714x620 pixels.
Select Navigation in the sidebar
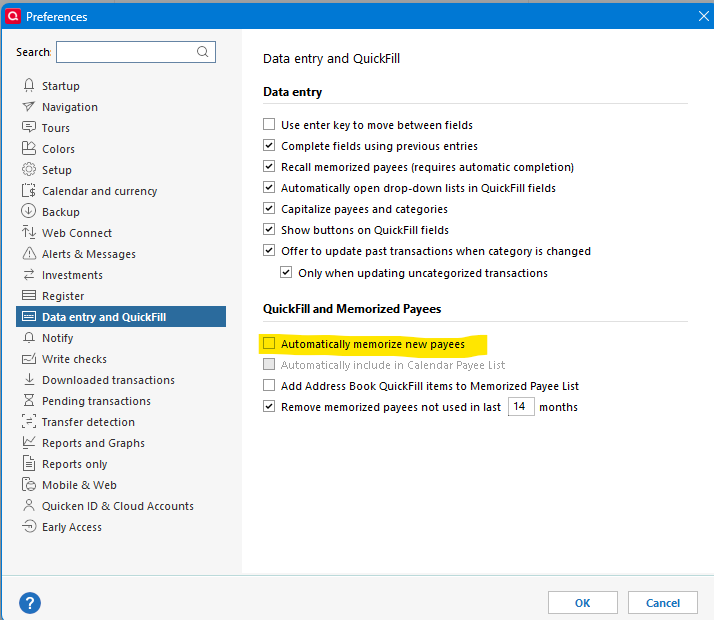tap(121, 107)
